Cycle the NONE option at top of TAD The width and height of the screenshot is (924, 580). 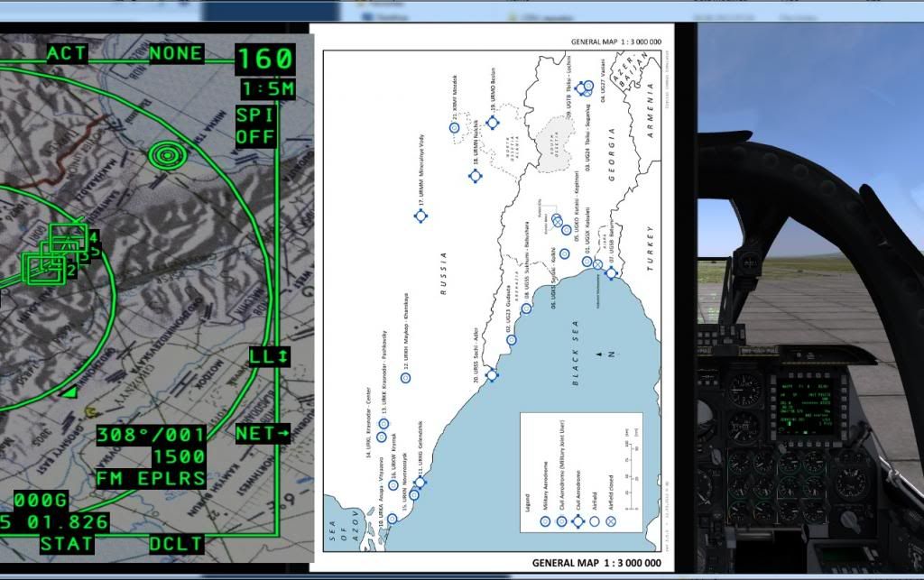tap(176, 53)
